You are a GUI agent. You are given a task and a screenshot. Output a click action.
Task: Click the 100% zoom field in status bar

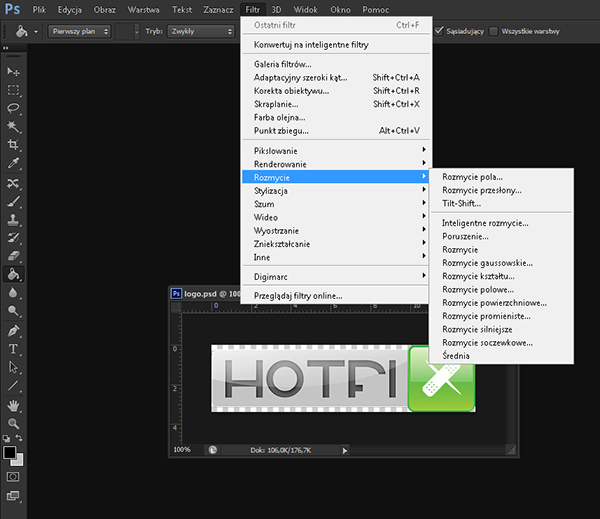click(182, 450)
